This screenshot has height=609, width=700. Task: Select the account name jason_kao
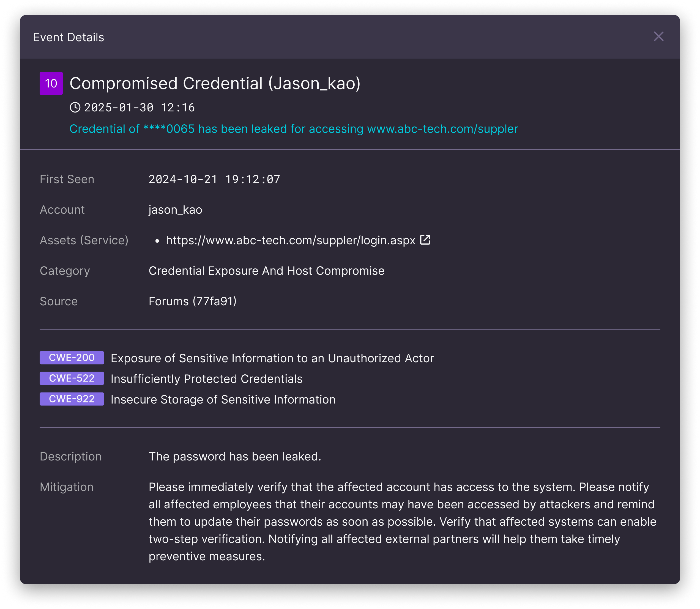click(175, 210)
